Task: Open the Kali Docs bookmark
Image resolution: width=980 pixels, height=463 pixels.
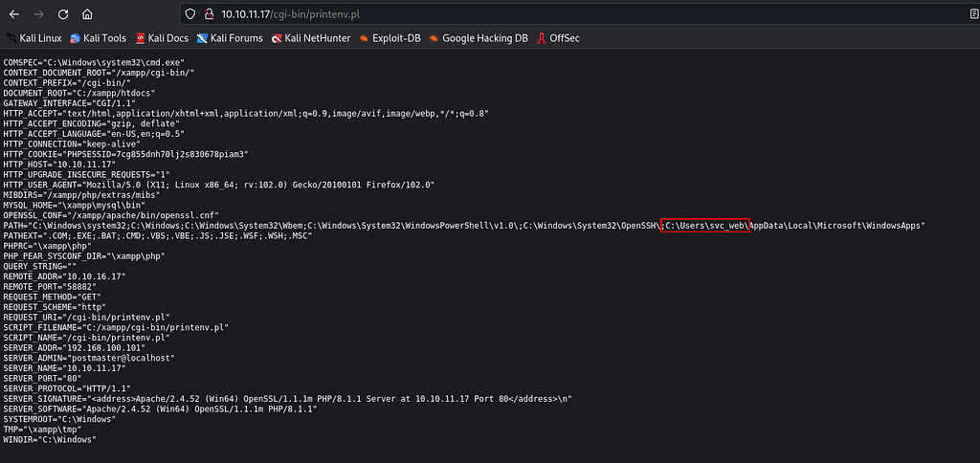Action: pos(162,38)
